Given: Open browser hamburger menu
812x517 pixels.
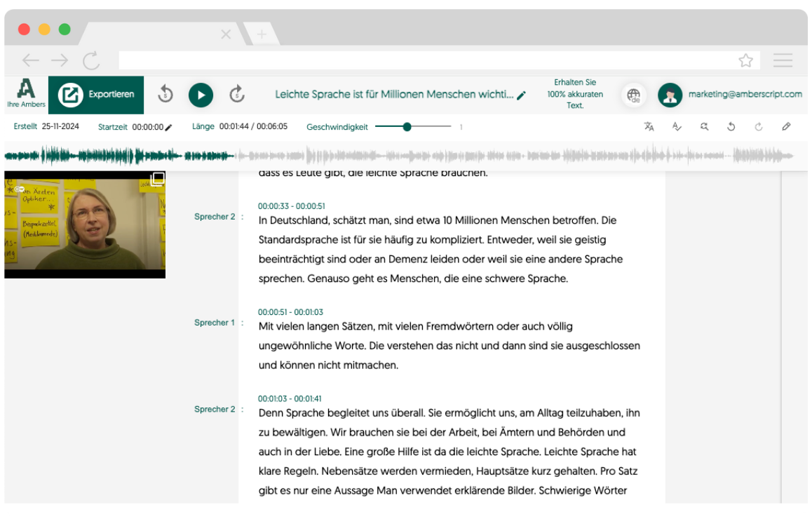Looking at the screenshot, I should [783, 60].
